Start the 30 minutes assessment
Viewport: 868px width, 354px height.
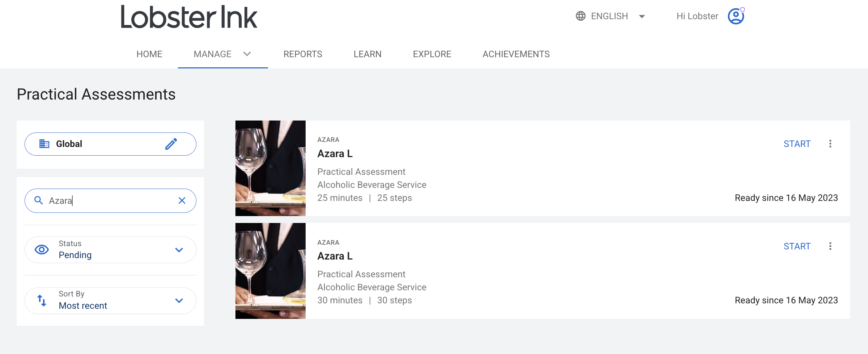pyautogui.click(x=797, y=246)
